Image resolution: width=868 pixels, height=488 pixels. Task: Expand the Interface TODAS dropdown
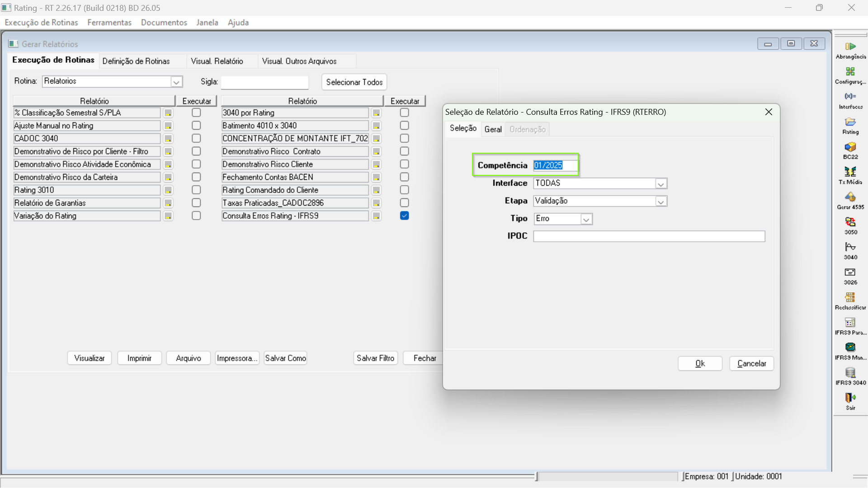coord(660,184)
